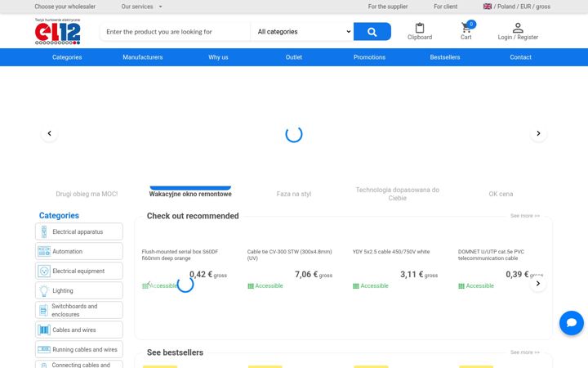Select Technologia dopasowana do Ciebie tab

click(397, 194)
